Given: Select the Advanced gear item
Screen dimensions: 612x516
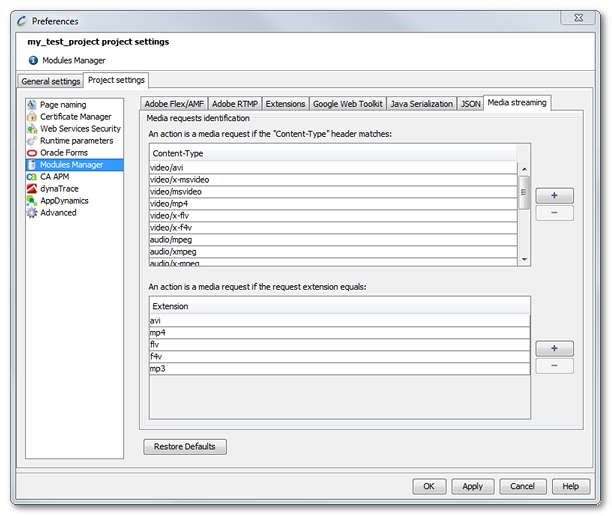Looking at the screenshot, I should [x=57, y=213].
